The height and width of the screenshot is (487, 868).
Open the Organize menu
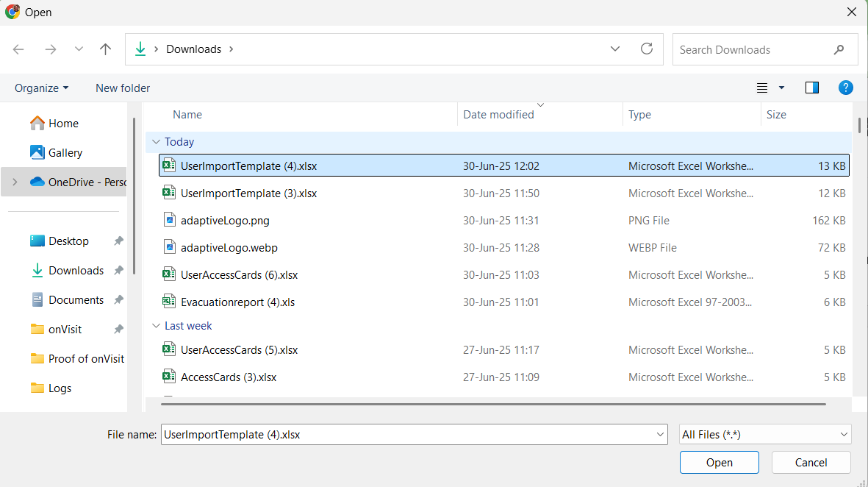(x=41, y=88)
